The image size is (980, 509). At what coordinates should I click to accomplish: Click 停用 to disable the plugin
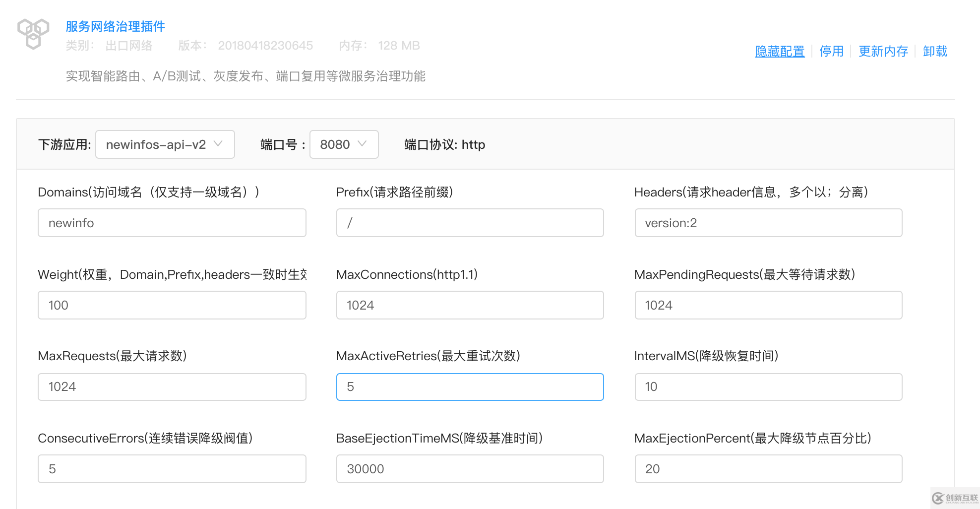point(831,51)
